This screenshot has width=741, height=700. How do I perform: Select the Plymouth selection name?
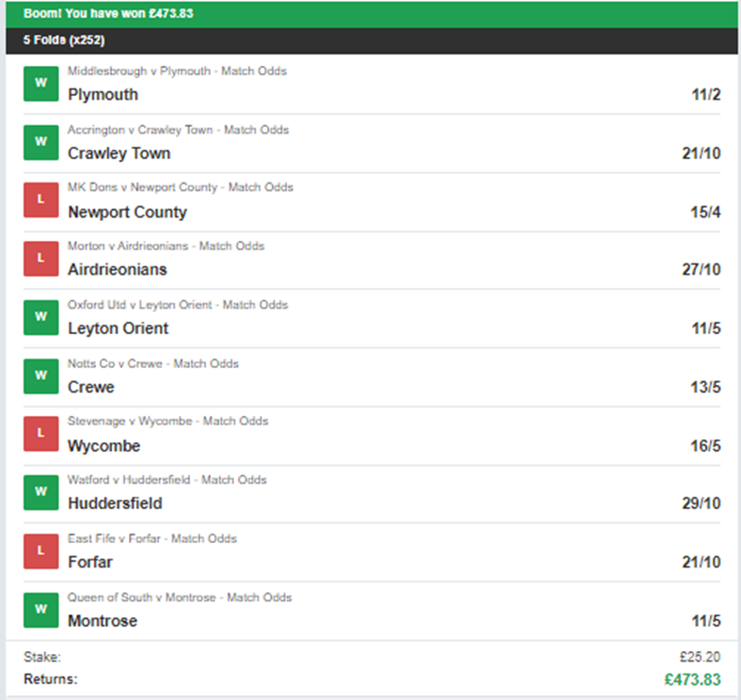click(x=103, y=95)
